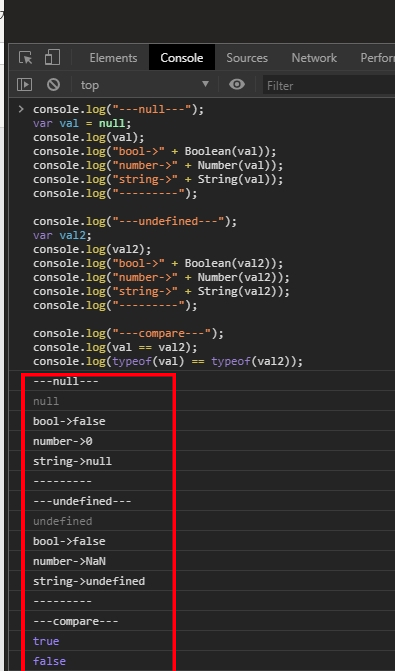Open the Performance tab
Screen dimensions: 395x671
point(377,58)
